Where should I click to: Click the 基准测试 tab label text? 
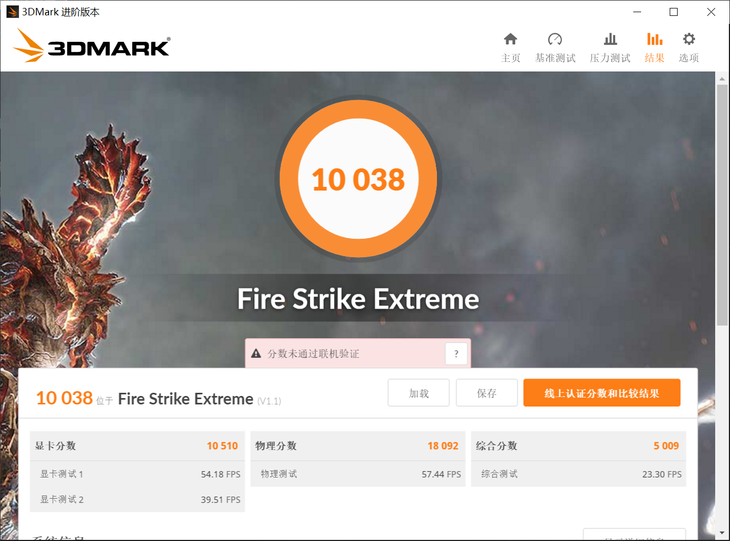[x=555, y=58]
